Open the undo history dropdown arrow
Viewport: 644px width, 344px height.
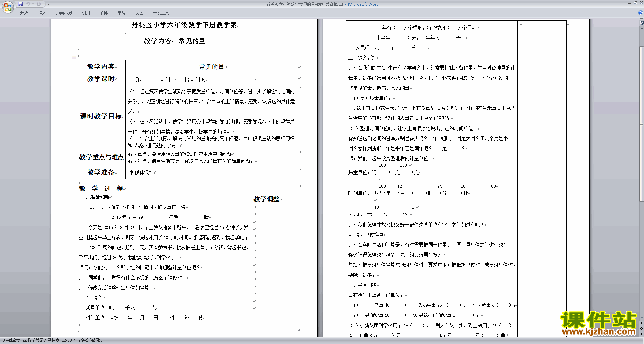click(33, 4)
